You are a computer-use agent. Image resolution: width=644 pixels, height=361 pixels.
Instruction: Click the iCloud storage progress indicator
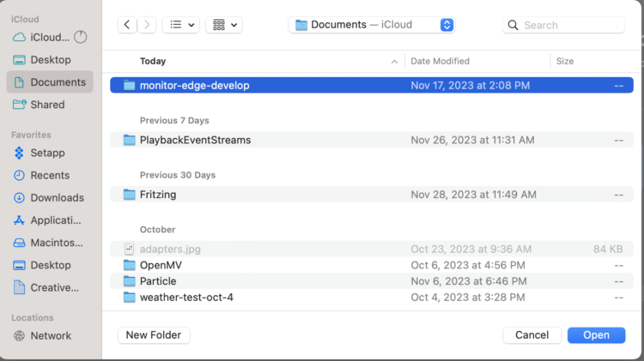click(x=81, y=37)
